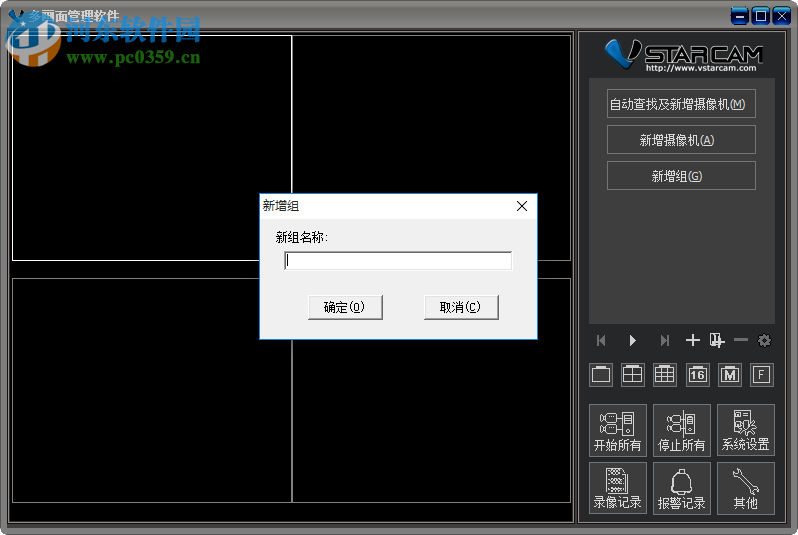Click the add-group icon beside plus
798x535 pixels.
(x=717, y=340)
